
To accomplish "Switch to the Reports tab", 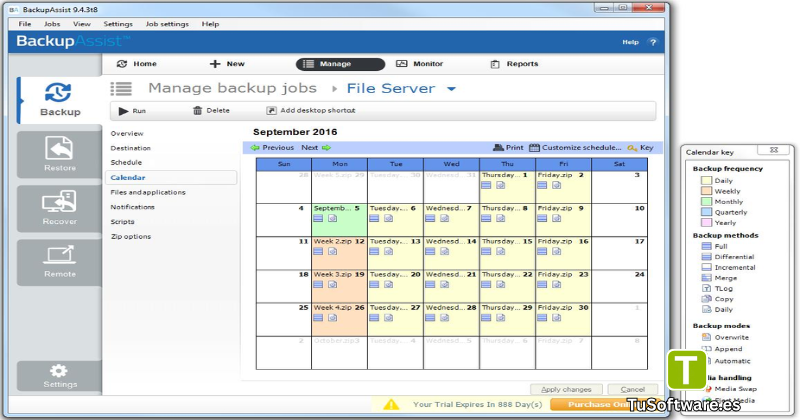I will click(514, 64).
